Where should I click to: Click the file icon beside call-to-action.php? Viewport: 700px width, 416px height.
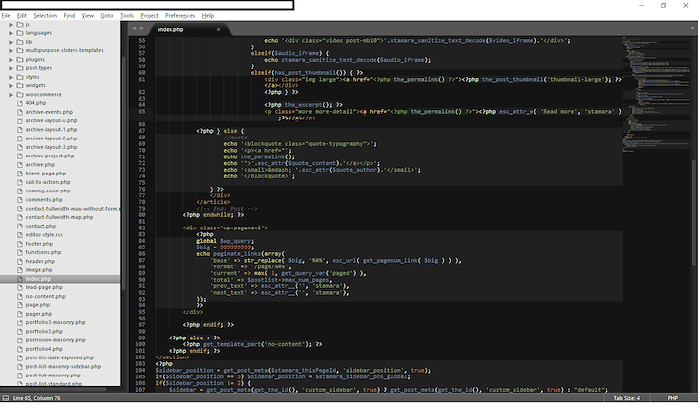[20, 182]
